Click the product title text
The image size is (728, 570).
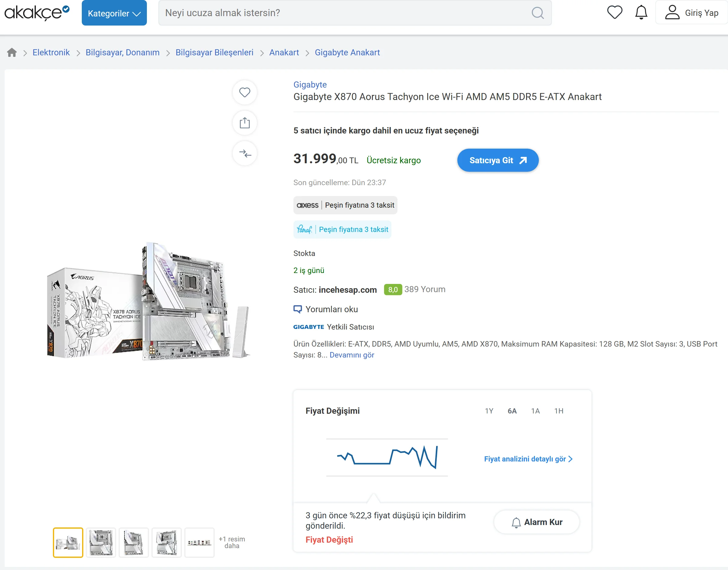(x=447, y=97)
